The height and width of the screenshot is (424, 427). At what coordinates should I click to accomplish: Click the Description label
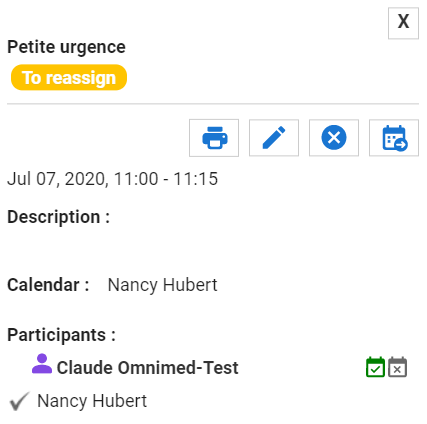pos(59,217)
